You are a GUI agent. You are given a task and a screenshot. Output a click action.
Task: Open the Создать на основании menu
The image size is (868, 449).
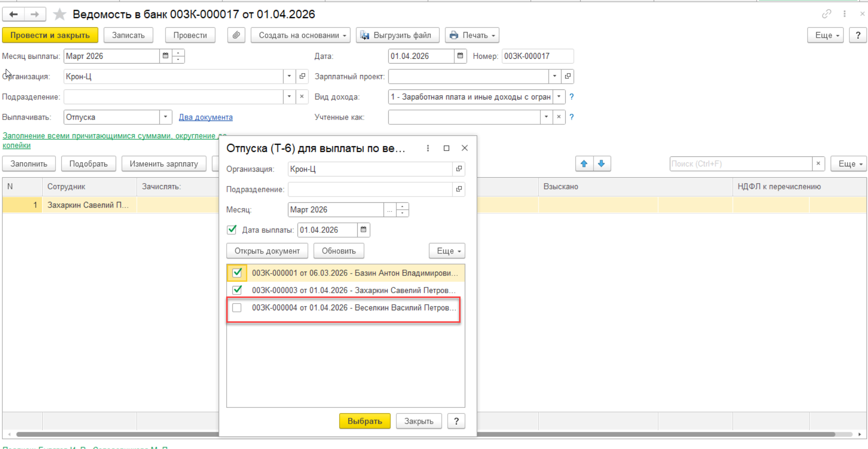point(301,35)
